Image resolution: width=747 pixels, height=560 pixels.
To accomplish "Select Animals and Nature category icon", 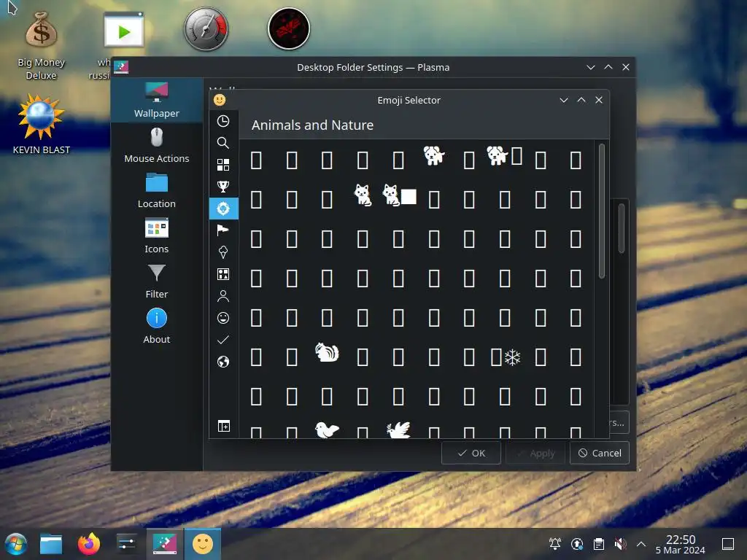I will (x=223, y=209).
